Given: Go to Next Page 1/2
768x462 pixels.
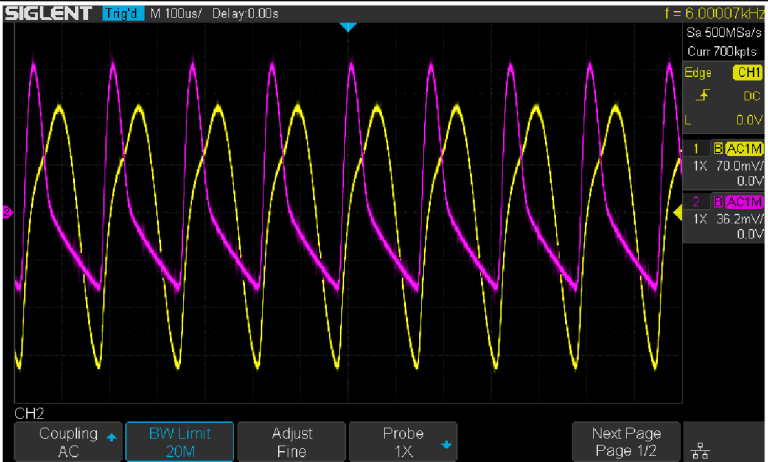Looking at the screenshot, I should tap(626, 441).
